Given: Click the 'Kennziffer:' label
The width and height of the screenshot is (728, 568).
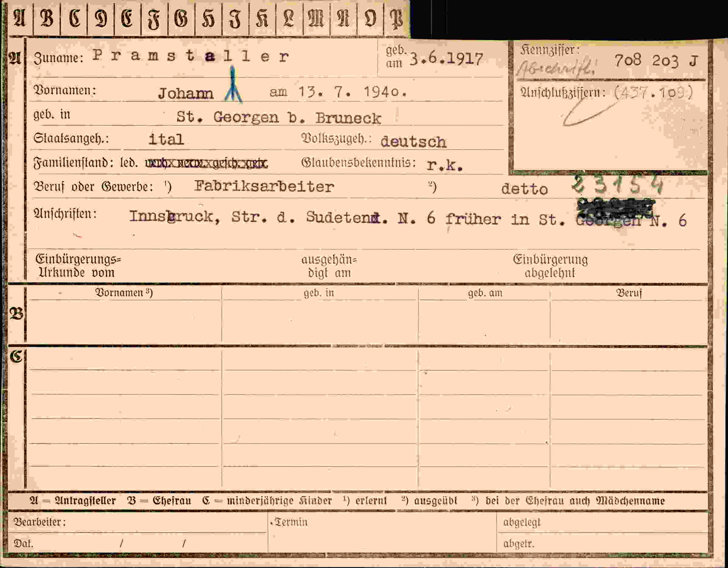Looking at the screenshot, I should [x=550, y=50].
